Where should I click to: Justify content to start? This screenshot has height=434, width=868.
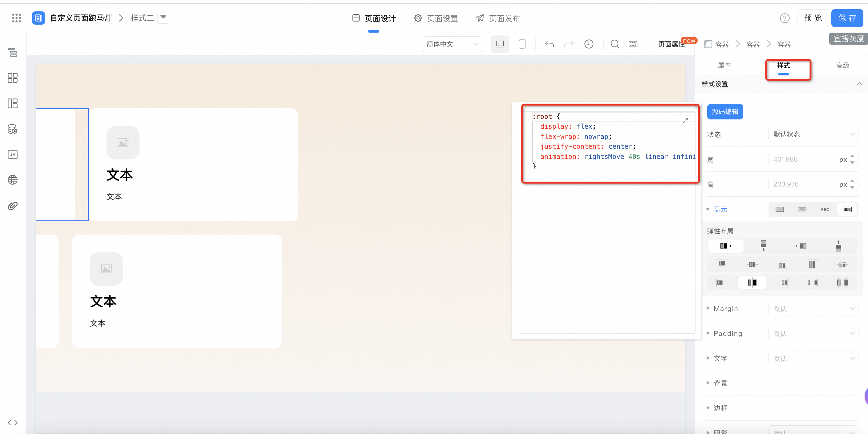point(720,283)
